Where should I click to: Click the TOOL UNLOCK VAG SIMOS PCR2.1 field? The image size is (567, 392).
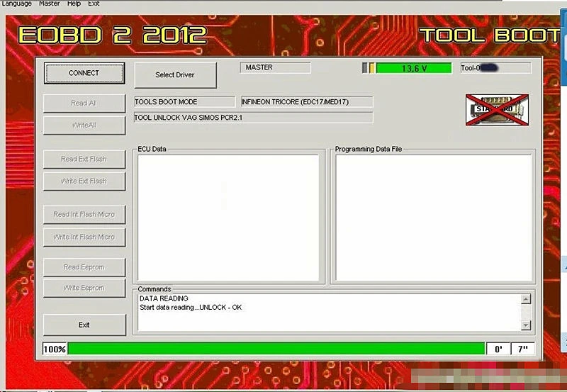253,118
